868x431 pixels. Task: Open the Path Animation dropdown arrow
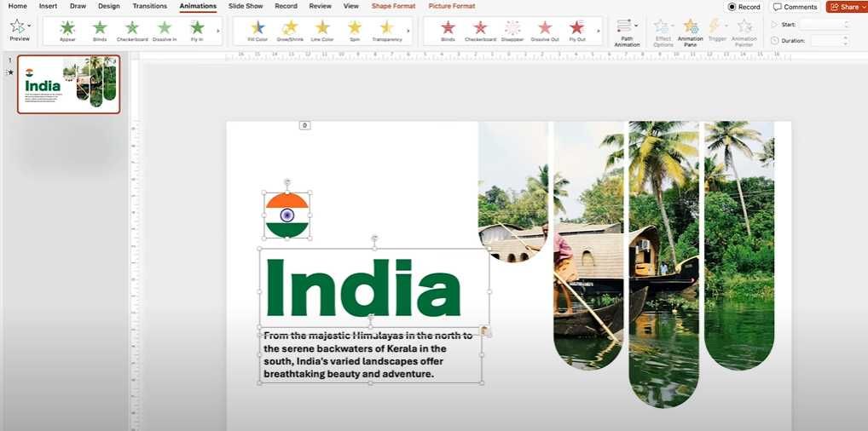pos(636,26)
